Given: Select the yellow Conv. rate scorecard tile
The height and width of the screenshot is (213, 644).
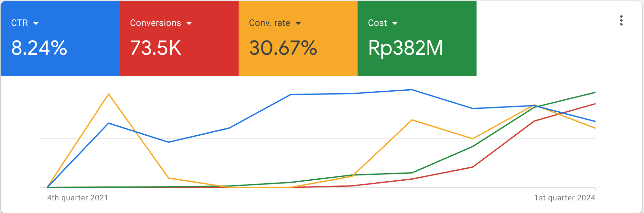Looking at the screenshot, I should point(298,39).
